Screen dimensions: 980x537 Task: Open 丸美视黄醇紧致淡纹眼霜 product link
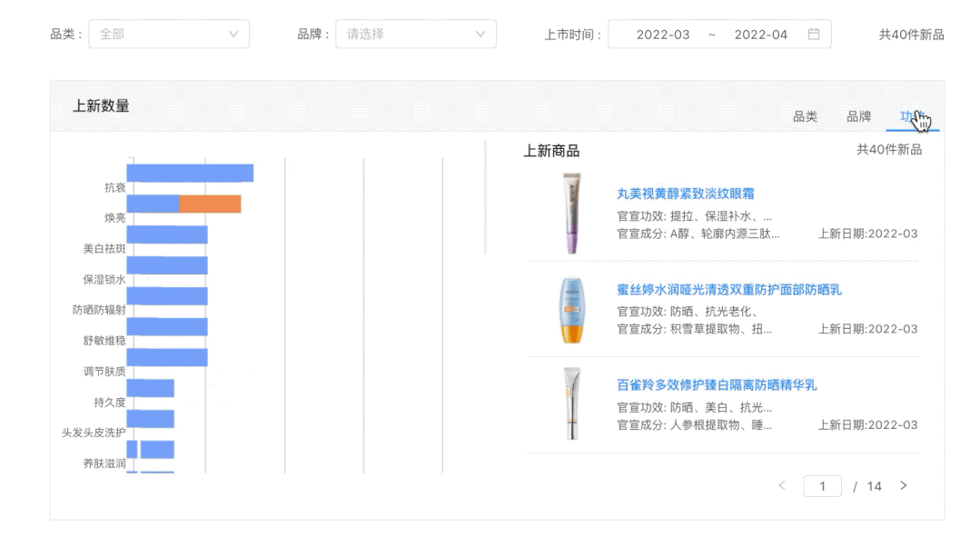pyautogui.click(x=685, y=194)
